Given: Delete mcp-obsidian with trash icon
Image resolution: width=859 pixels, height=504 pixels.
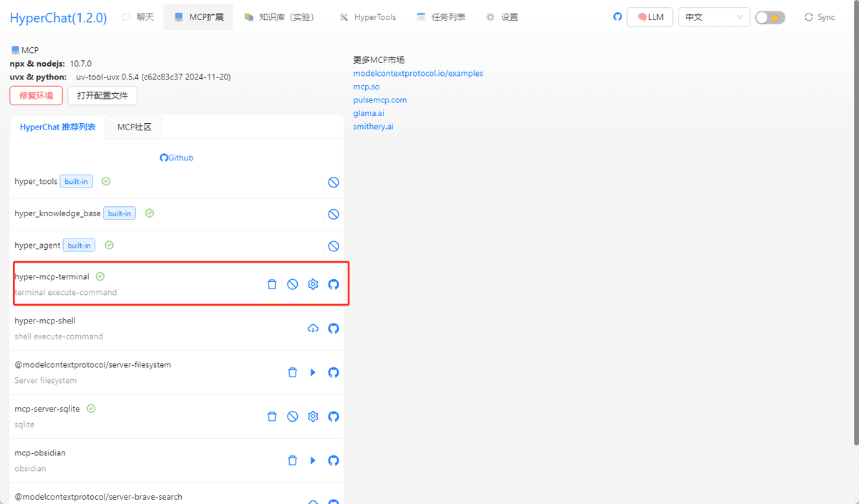Looking at the screenshot, I should (292, 460).
